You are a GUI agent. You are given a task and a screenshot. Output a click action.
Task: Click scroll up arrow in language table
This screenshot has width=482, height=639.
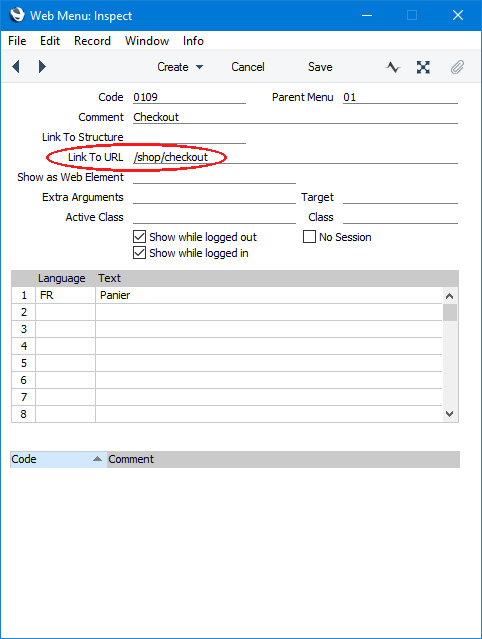450,296
